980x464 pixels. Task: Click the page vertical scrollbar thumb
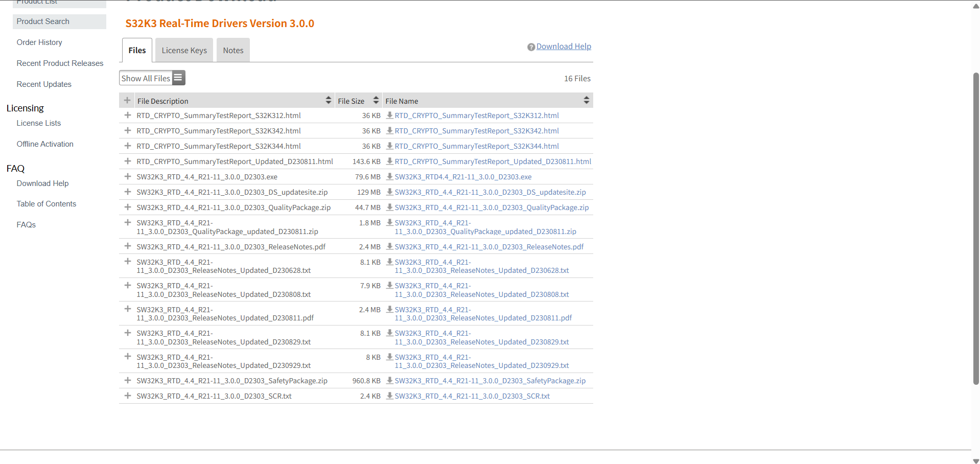pos(976,228)
